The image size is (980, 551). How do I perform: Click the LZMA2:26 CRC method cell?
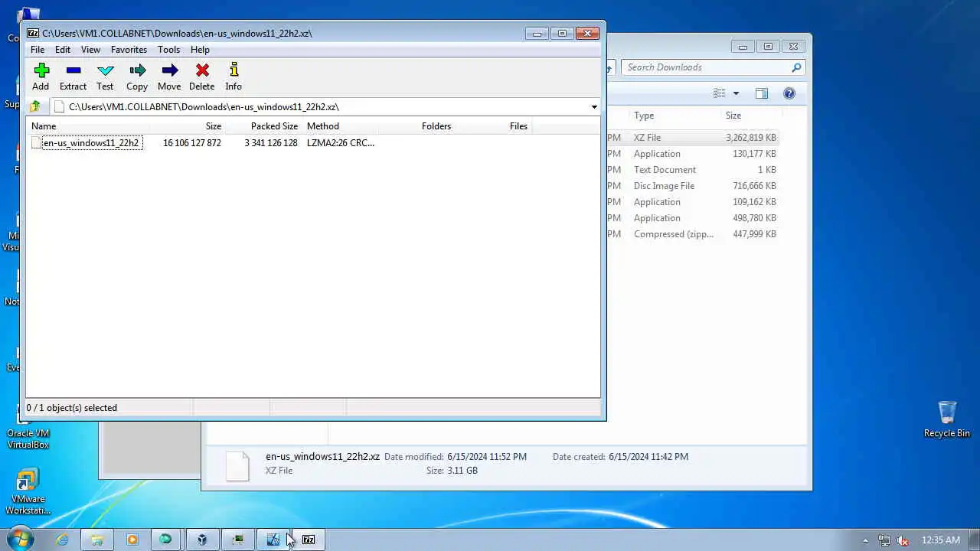pos(341,143)
